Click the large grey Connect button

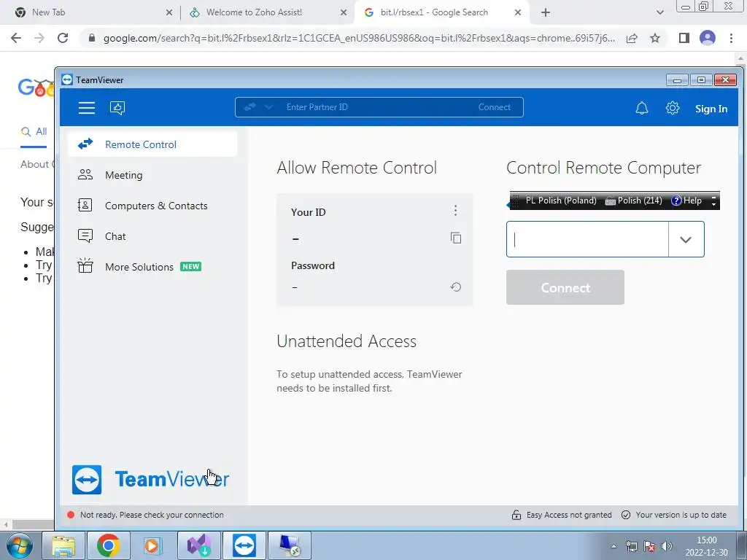(565, 287)
